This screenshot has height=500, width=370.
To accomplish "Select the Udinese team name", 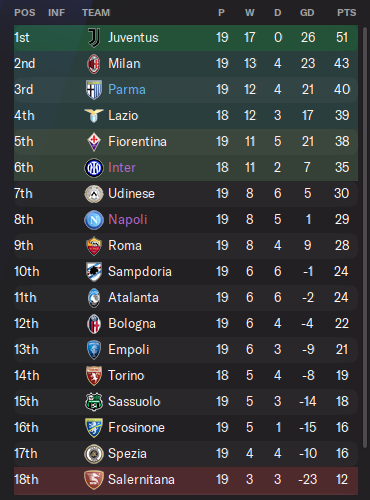I will click(131, 194).
